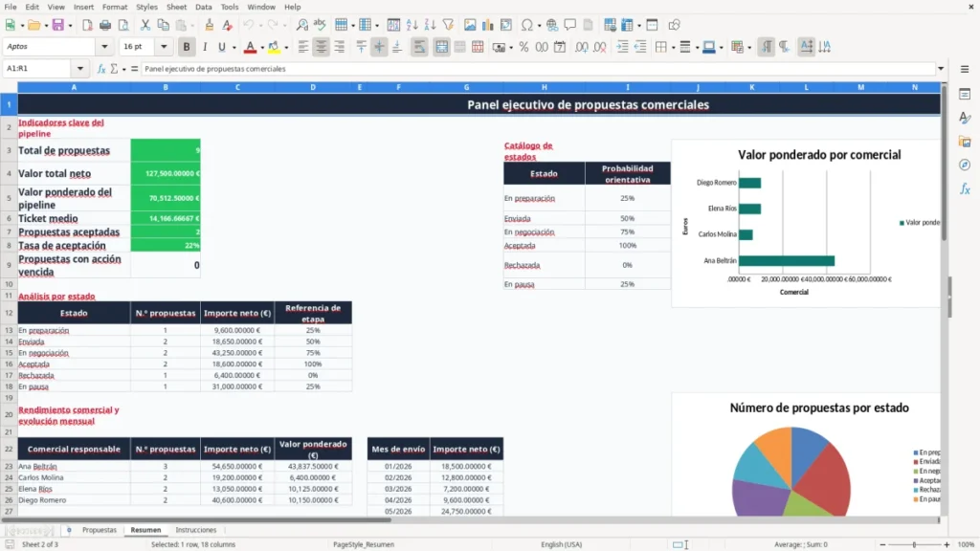Format as Percent icon
This screenshot has height=551, width=980.
tap(523, 47)
